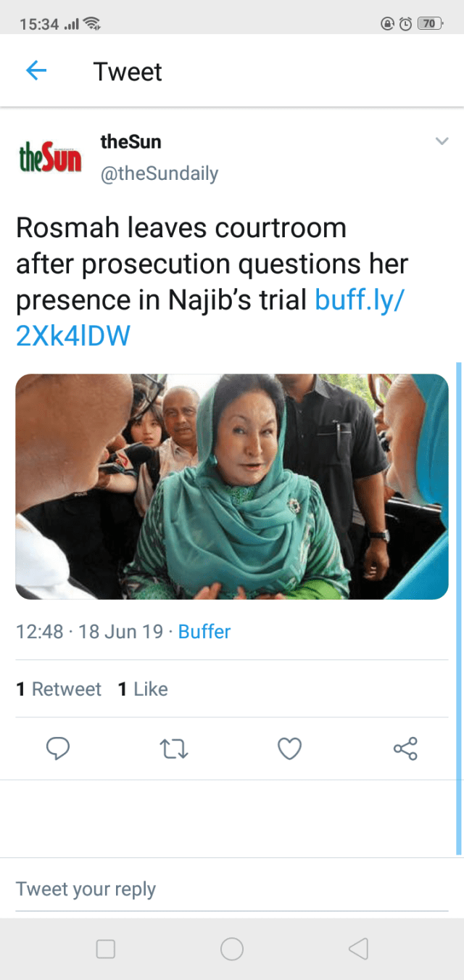Viewport: 464px width, 980px height.
Task: Open the buff.ly article link
Action: [359, 300]
